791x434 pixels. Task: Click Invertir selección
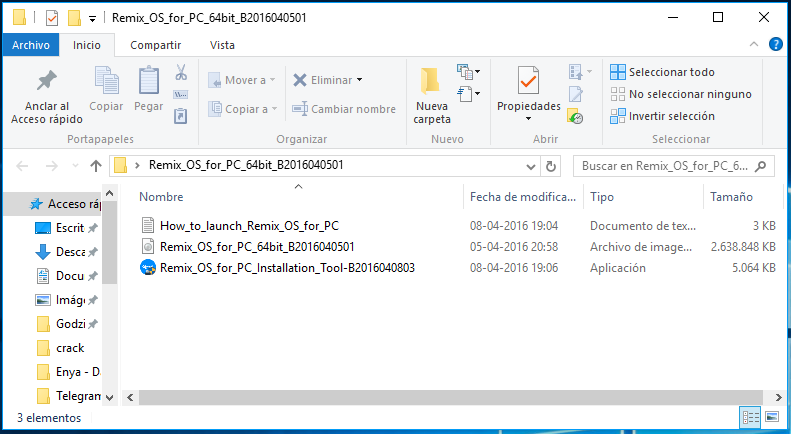coord(662,117)
